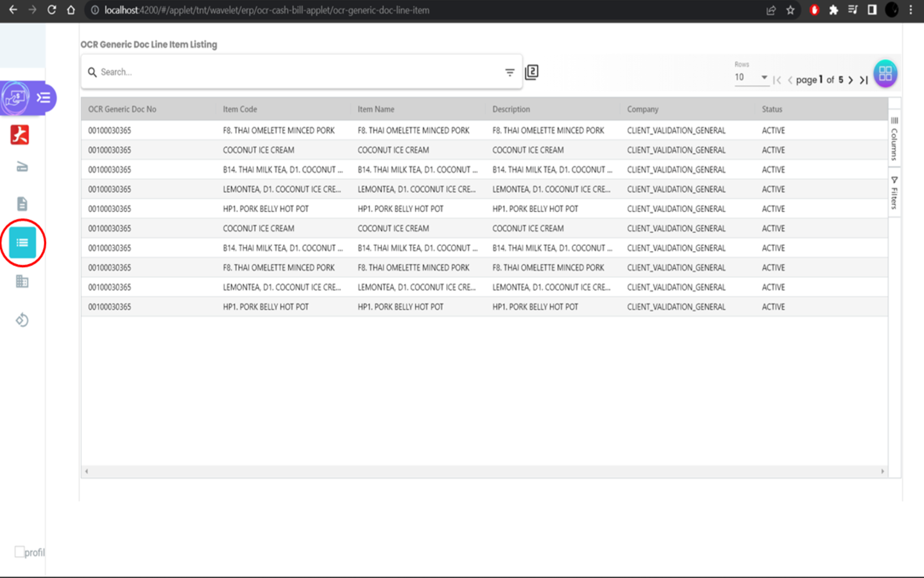The image size is (924, 578).
Task: Jump to the last page of results
Action: [x=864, y=80]
